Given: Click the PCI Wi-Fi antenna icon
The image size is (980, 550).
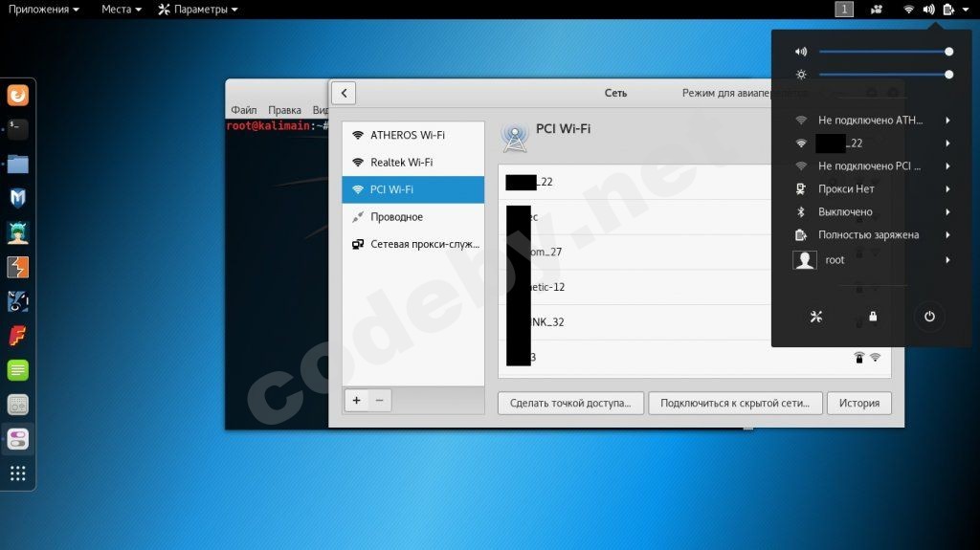Looking at the screenshot, I should tap(514, 138).
